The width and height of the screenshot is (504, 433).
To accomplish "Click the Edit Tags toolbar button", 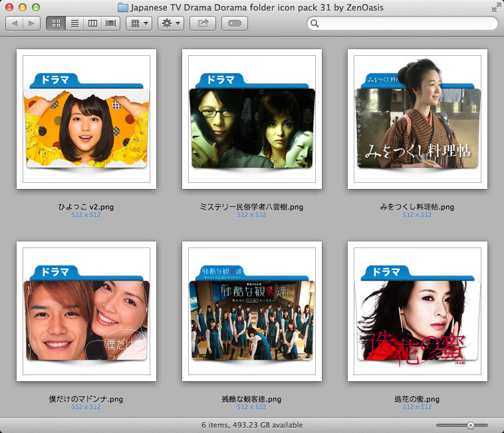I will click(235, 23).
